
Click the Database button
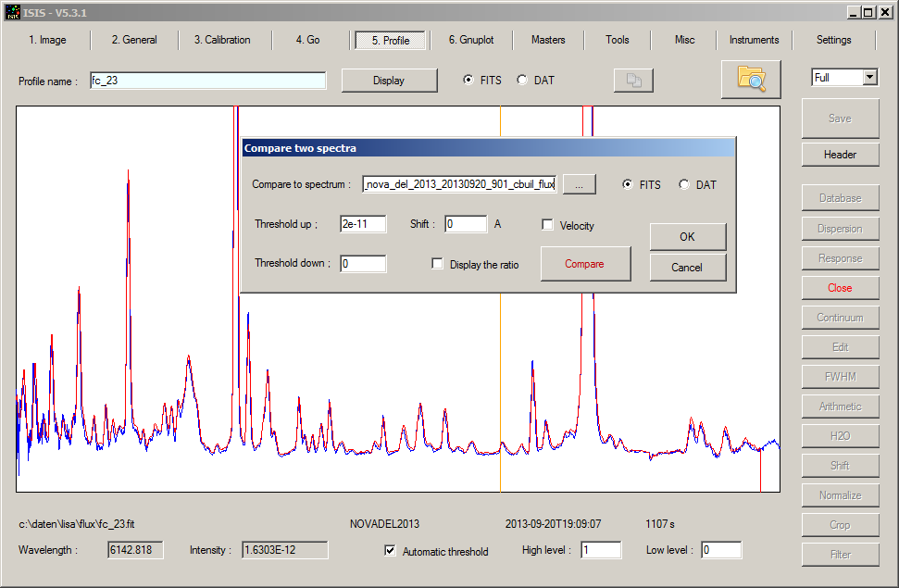(840, 198)
